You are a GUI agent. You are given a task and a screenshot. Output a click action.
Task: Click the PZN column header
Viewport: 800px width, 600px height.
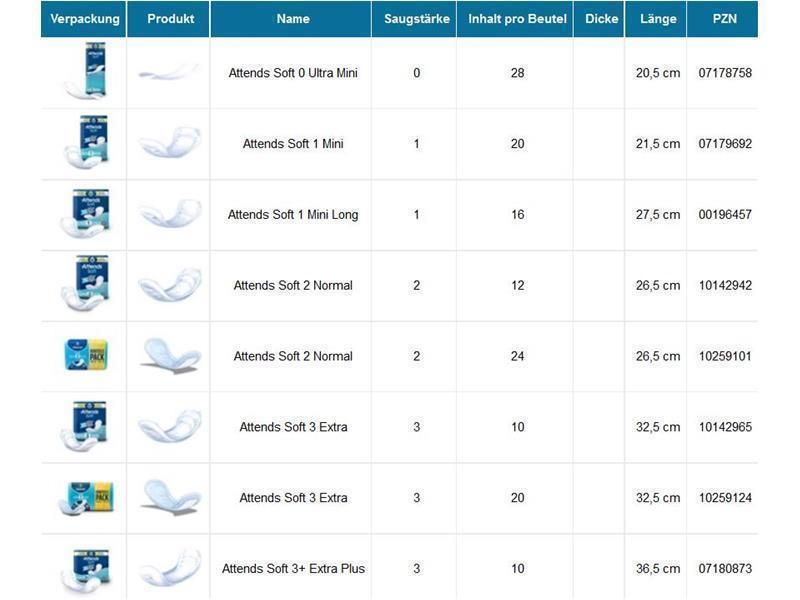(723, 19)
